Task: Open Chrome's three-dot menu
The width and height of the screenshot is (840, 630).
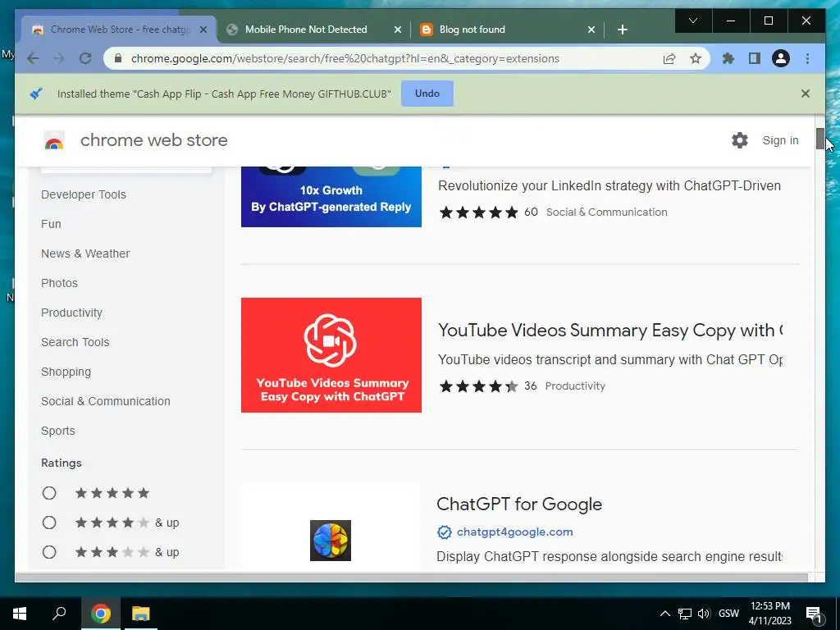Action: pyautogui.click(x=807, y=58)
